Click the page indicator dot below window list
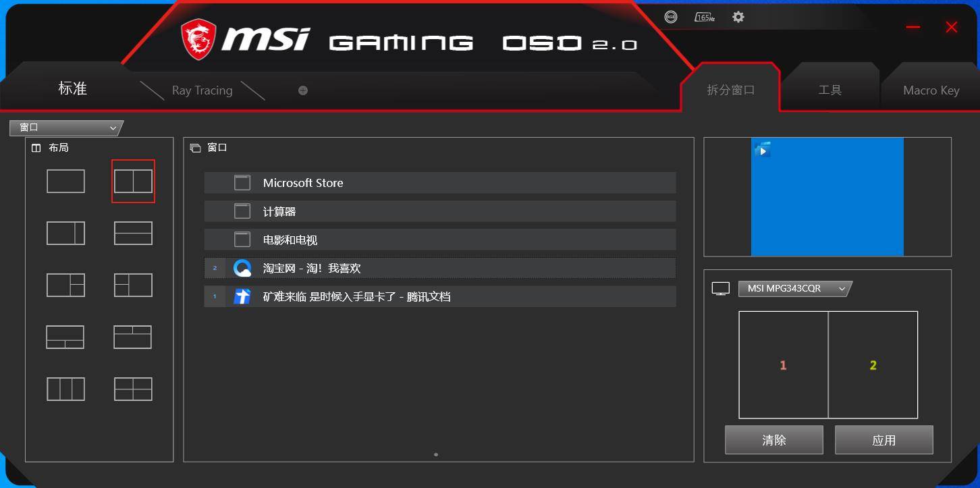The width and height of the screenshot is (980, 488). pos(436,454)
